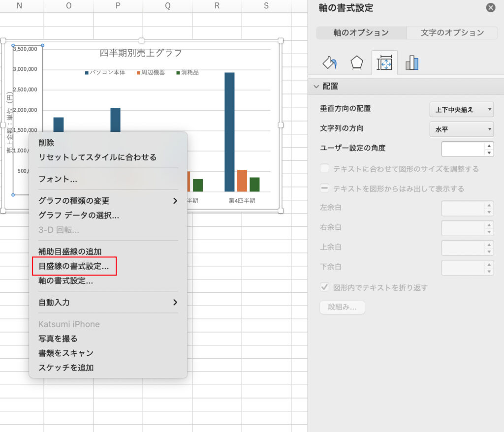504x432 pixels.
Task: Select the Effects pentagon icon
Action: pyautogui.click(x=356, y=63)
